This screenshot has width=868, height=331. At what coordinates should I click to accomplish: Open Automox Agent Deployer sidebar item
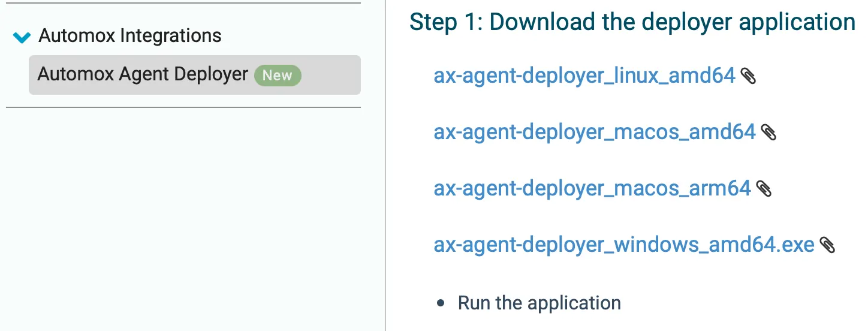pyautogui.click(x=143, y=74)
